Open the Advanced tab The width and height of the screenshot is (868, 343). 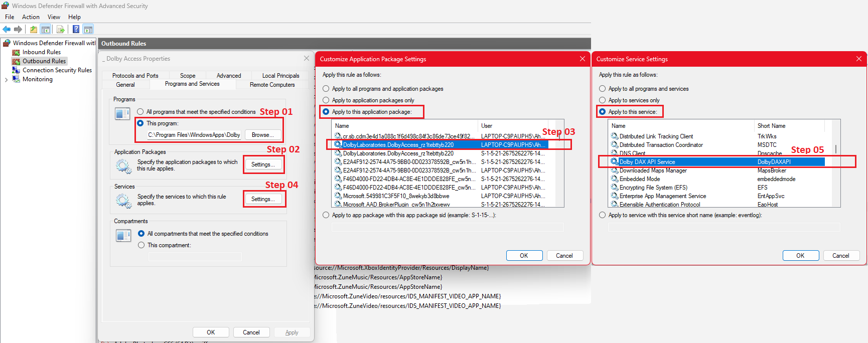[x=229, y=76]
